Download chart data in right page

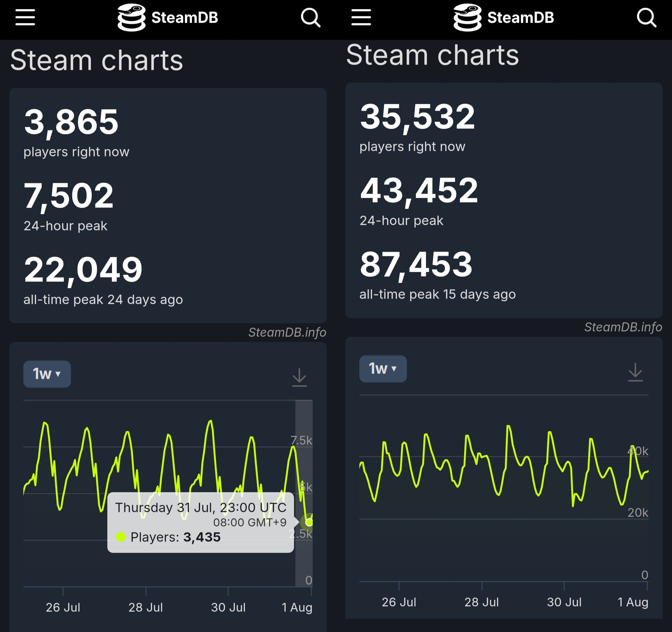pyautogui.click(x=636, y=372)
